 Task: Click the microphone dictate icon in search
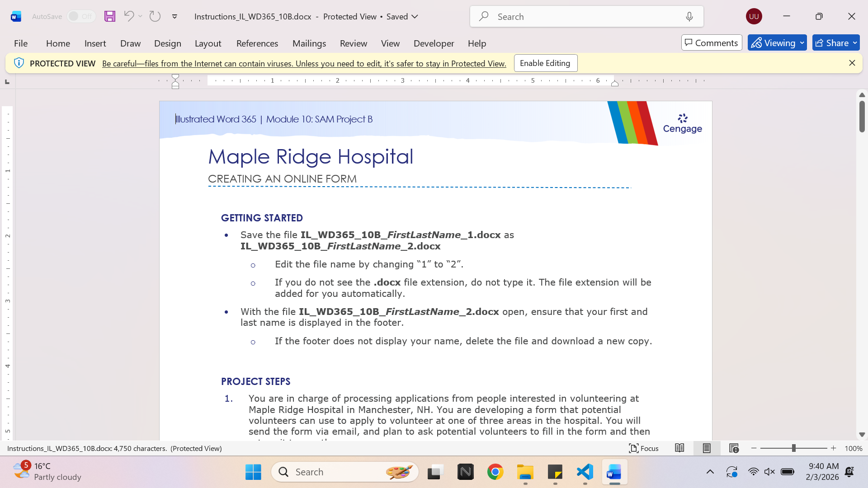[x=689, y=17]
